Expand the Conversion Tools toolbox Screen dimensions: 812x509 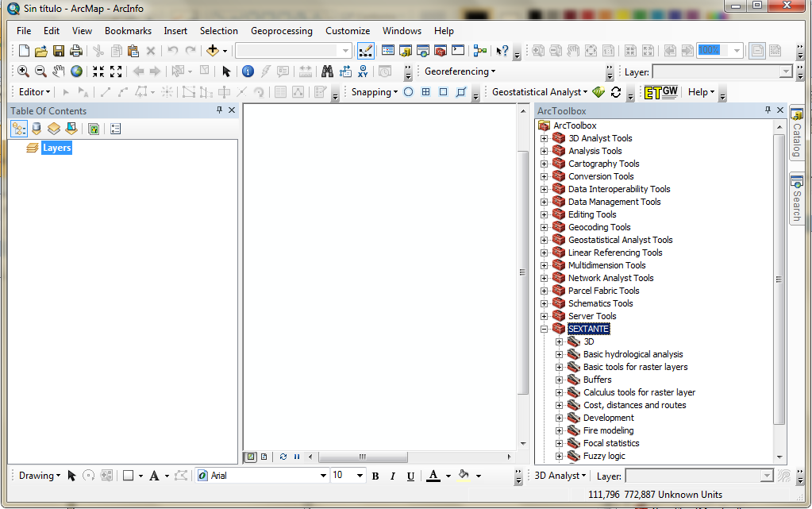(x=544, y=177)
